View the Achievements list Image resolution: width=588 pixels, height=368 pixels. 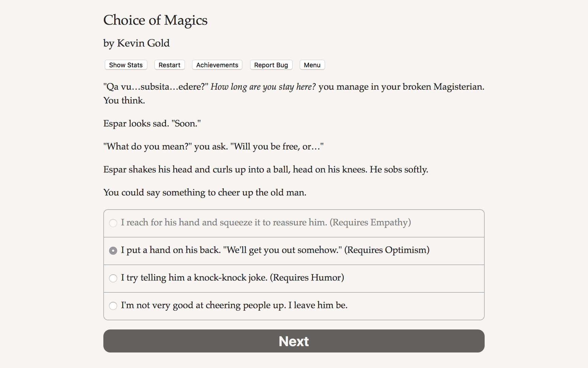pos(217,65)
